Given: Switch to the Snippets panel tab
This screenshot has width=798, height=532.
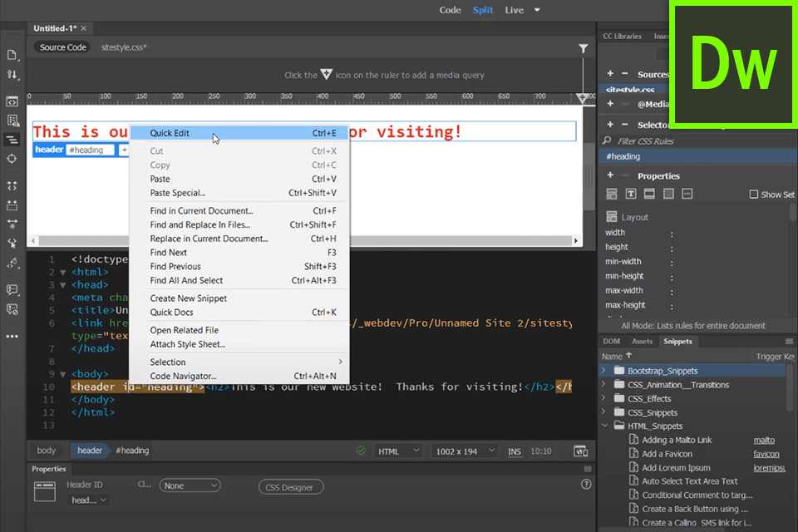Looking at the screenshot, I should pos(677,341).
